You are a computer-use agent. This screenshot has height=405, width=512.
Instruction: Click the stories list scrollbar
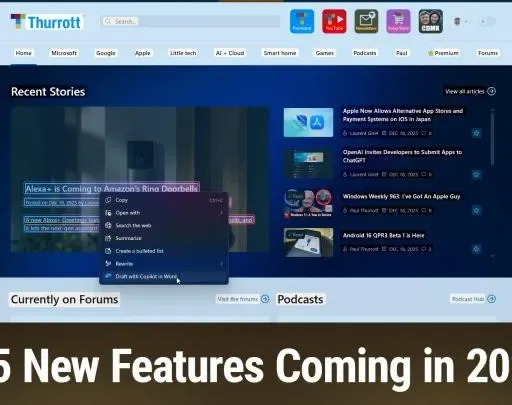click(492, 138)
